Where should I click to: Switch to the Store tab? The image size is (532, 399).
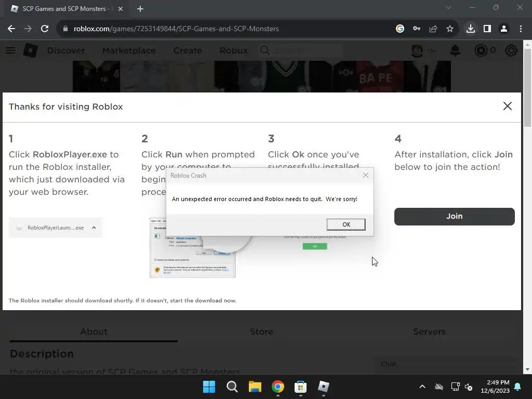click(262, 331)
